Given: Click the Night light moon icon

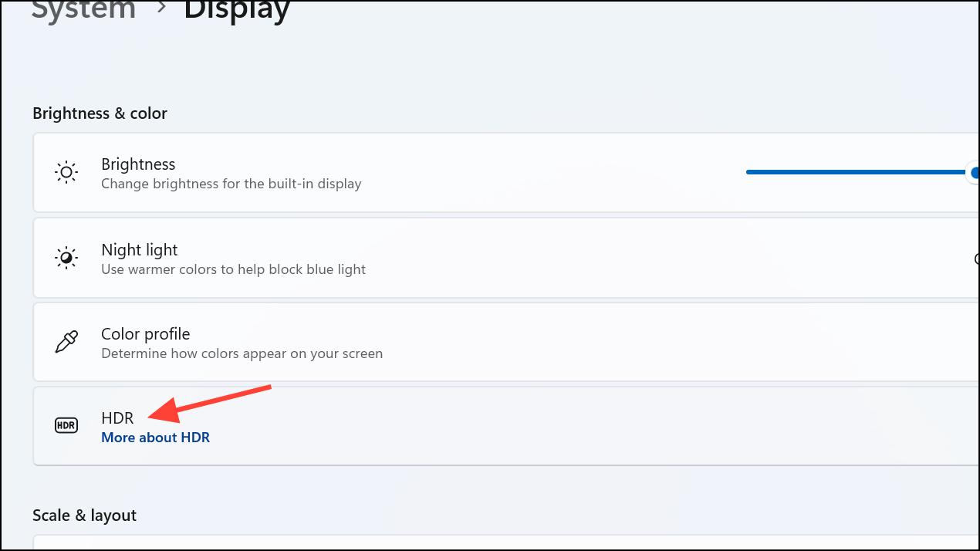Looking at the screenshot, I should [66, 258].
